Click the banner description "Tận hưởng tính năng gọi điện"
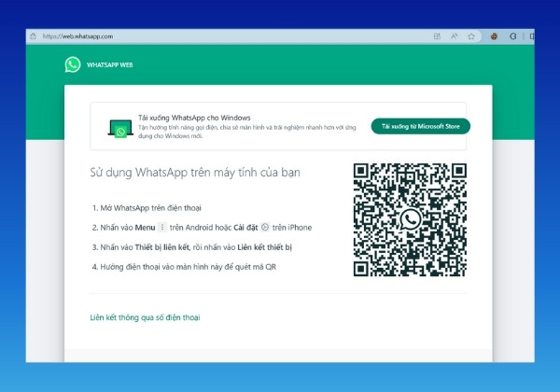560x392 pixels. (x=247, y=132)
